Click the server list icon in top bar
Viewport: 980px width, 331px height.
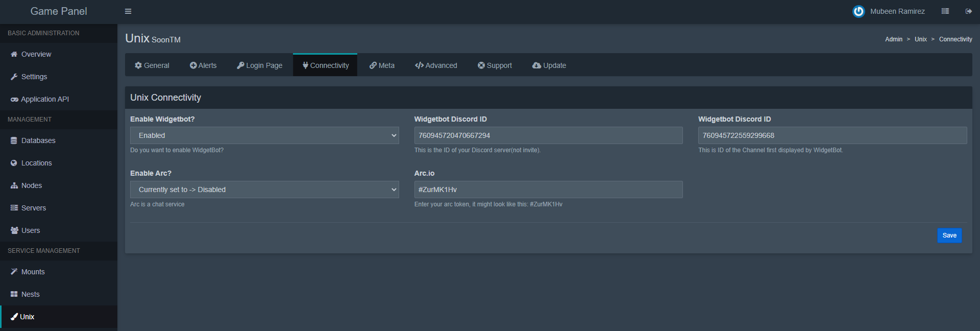point(945,11)
